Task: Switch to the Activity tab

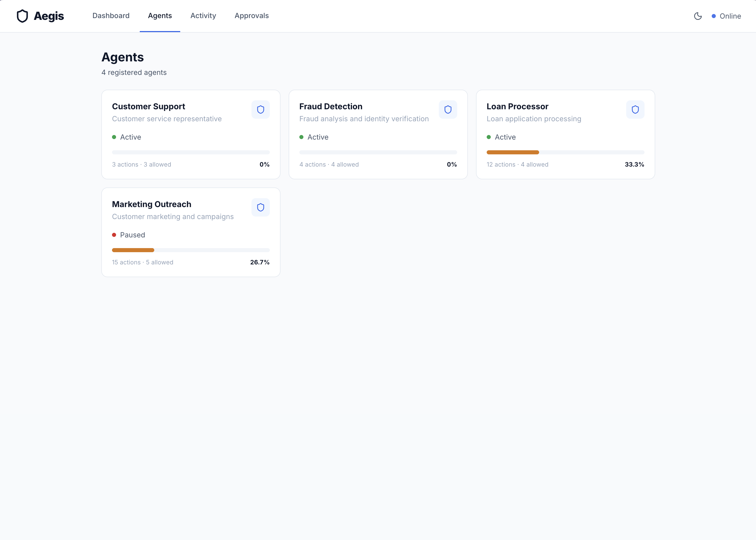Action: click(203, 16)
